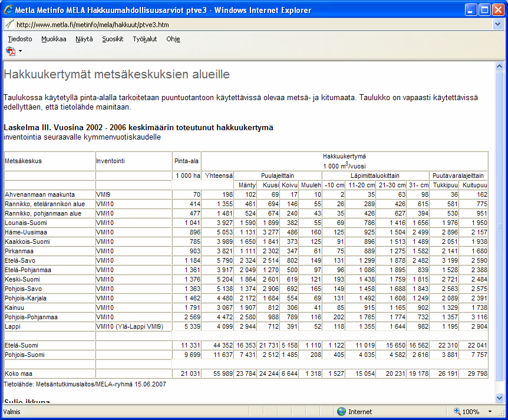The image size is (508, 420).
Task: Click the 'Hakkuukertymä' table header
Action: click(x=344, y=157)
